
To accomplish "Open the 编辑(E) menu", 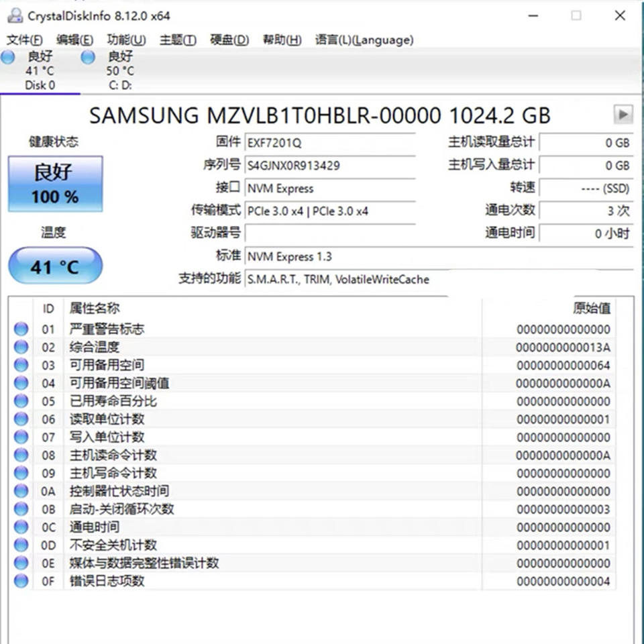I will coord(74,40).
